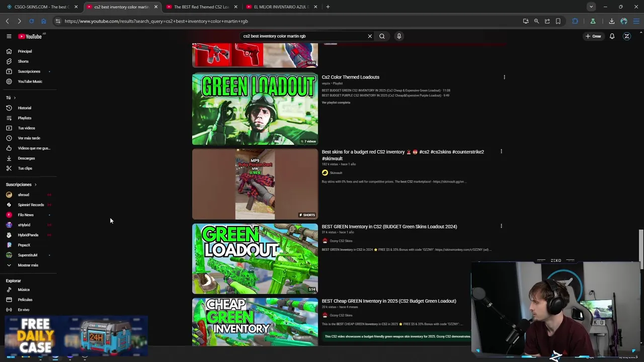
Task: Clear the search query with X
Action: [x=370, y=36]
